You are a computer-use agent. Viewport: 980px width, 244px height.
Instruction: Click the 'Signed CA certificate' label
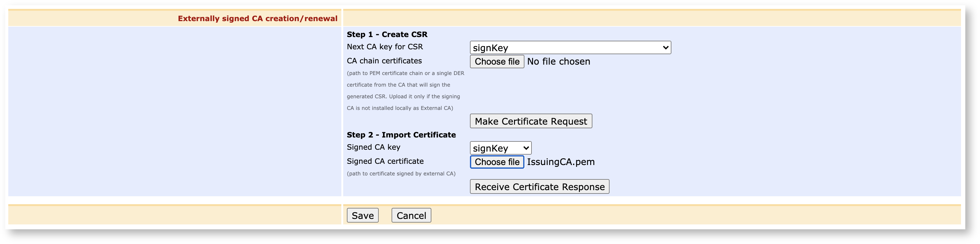point(385,161)
